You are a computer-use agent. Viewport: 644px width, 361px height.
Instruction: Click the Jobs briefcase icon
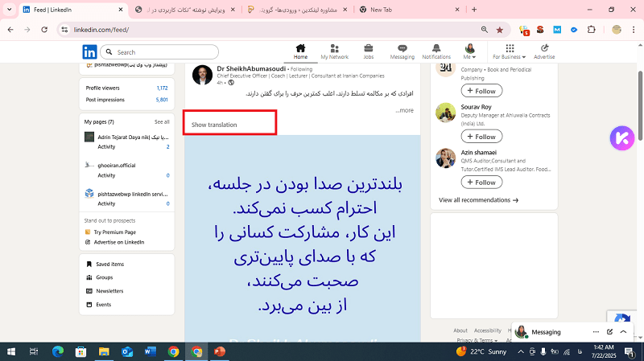tap(368, 50)
